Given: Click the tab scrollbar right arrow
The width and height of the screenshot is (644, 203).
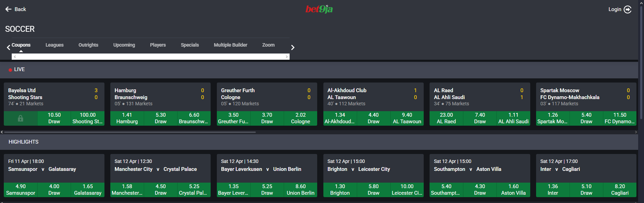Looking at the screenshot, I should tap(286, 57).
